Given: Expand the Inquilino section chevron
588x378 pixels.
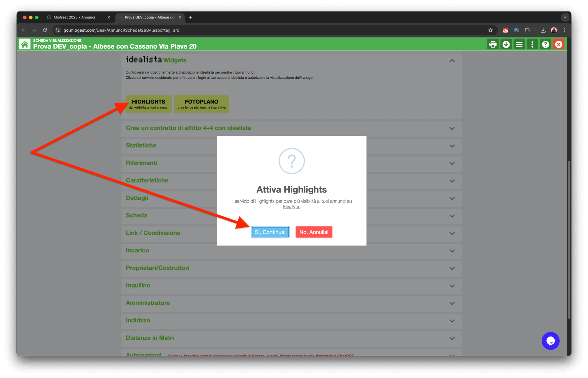Looking at the screenshot, I should pyautogui.click(x=452, y=286).
